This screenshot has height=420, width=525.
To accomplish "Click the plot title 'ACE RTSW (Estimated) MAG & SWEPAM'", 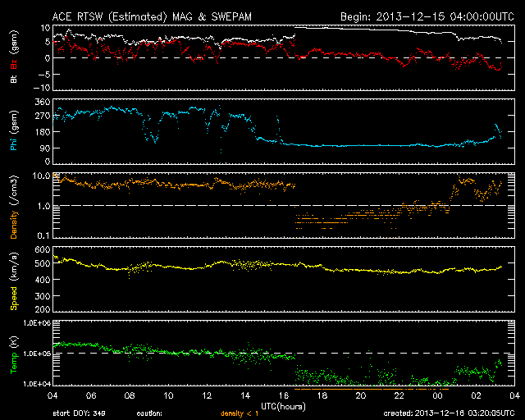I will pos(152,16).
